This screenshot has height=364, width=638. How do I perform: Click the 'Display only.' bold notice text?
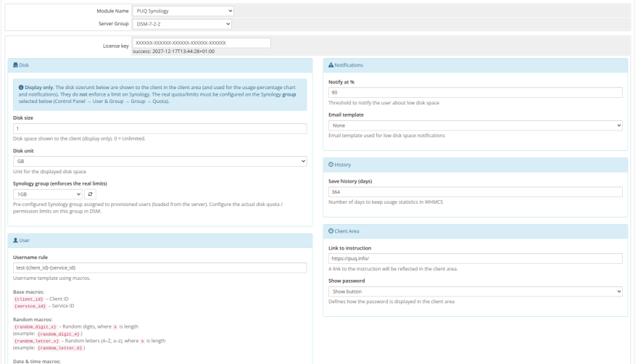(x=39, y=87)
